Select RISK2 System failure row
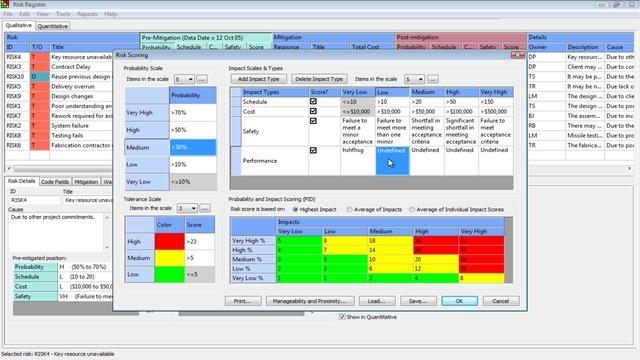Screen dimensions: 640x360 [x=58, y=125]
